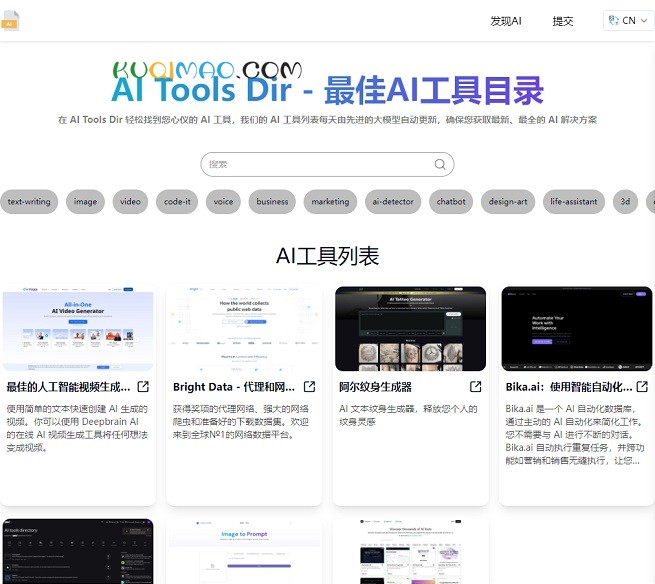The image size is (655, 584).
Task: Select the voice category tag
Action: click(223, 201)
